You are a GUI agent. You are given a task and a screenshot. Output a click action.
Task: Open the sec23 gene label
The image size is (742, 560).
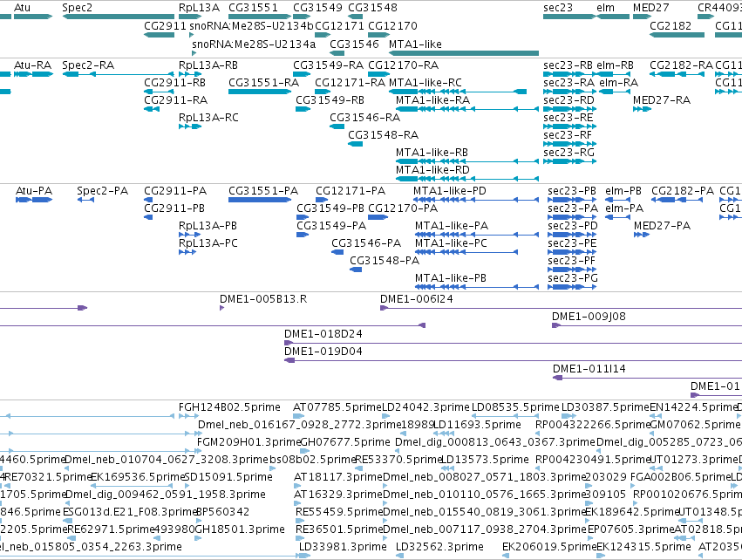tap(558, 8)
